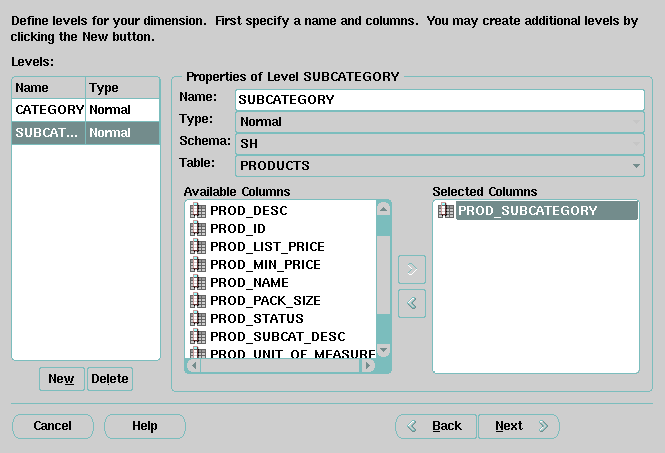This screenshot has height=453, width=665.
Task: Select PROD_MIN_PRICE in Available Columns
Action: [265, 265]
